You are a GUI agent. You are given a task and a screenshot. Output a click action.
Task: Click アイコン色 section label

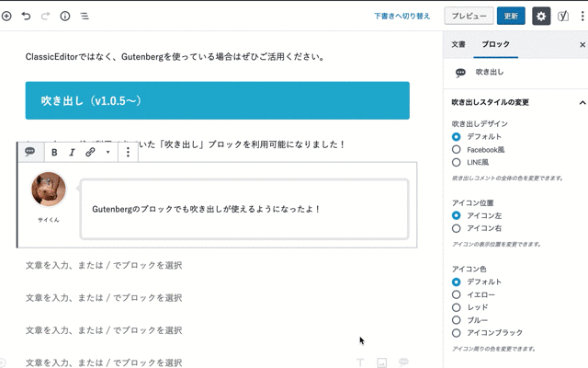point(469,269)
